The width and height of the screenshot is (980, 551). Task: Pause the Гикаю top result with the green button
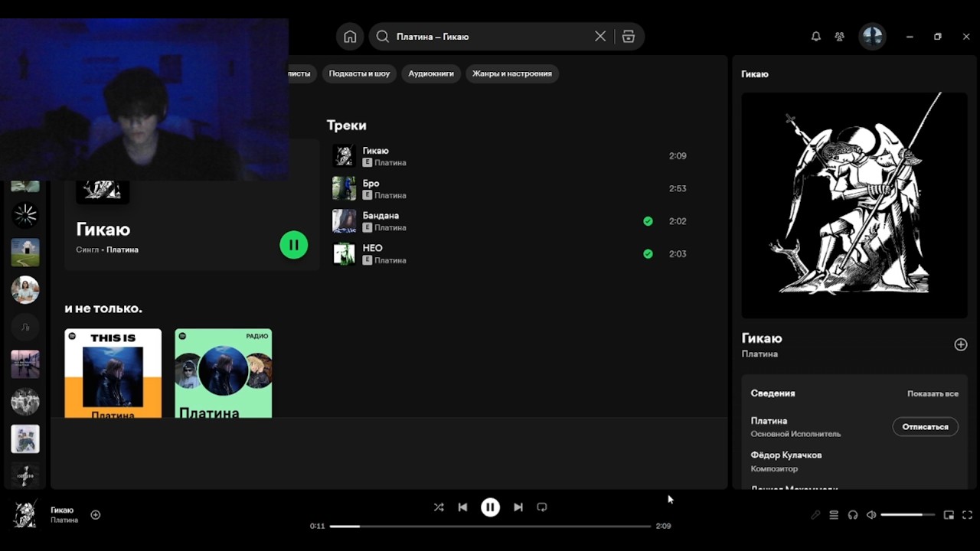pos(294,245)
